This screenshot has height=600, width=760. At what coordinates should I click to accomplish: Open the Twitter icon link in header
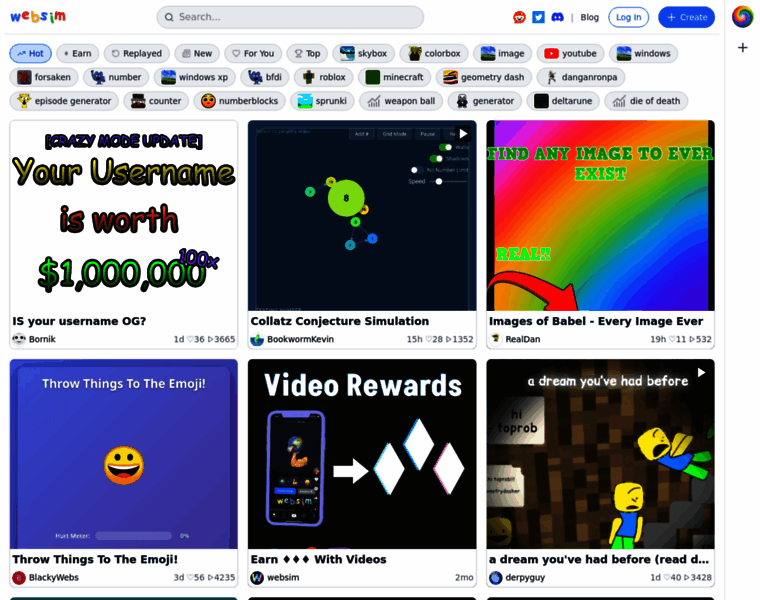pyautogui.click(x=538, y=17)
